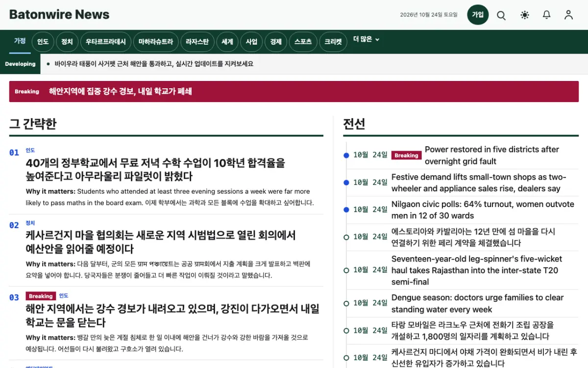Click date text 2026년 10월 24일 토요일
This screenshot has width=588, height=368.
(x=429, y=15)
